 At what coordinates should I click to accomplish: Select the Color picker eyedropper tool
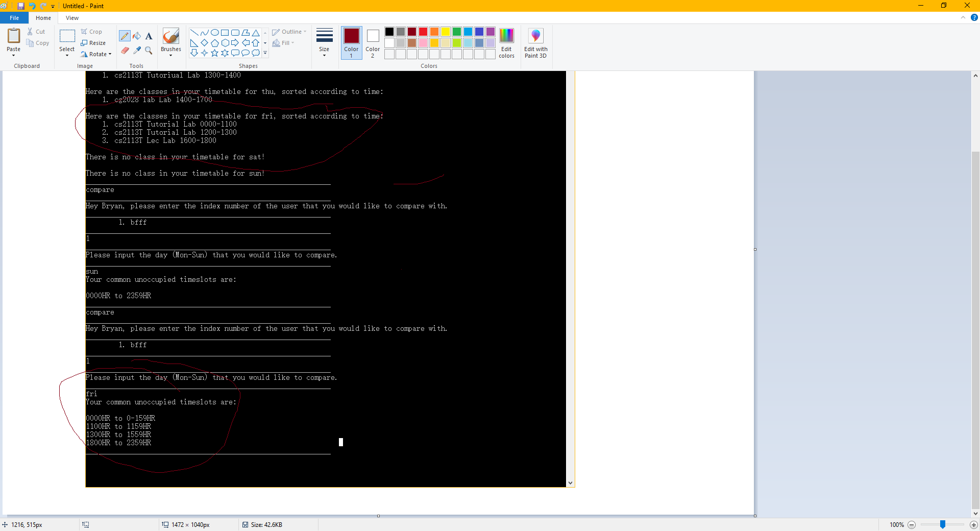pos(137,50)
